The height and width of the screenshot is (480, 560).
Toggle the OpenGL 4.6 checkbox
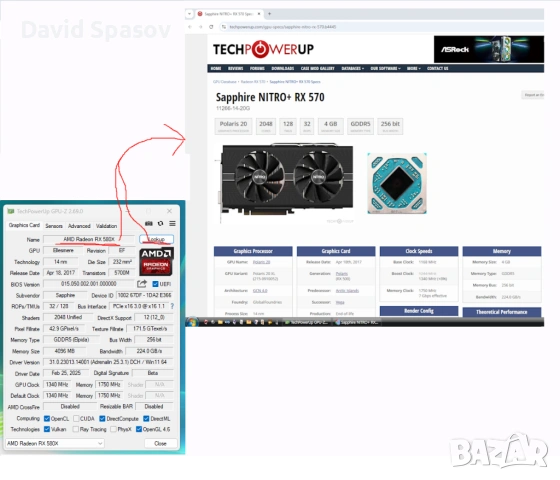click(x=139, y=429)
